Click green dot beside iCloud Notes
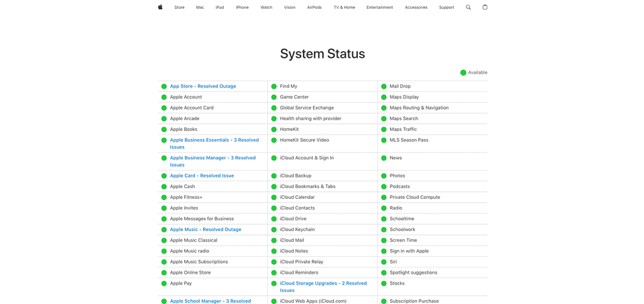The height and width of the screenshot is (304, 644). pos(274,251)
